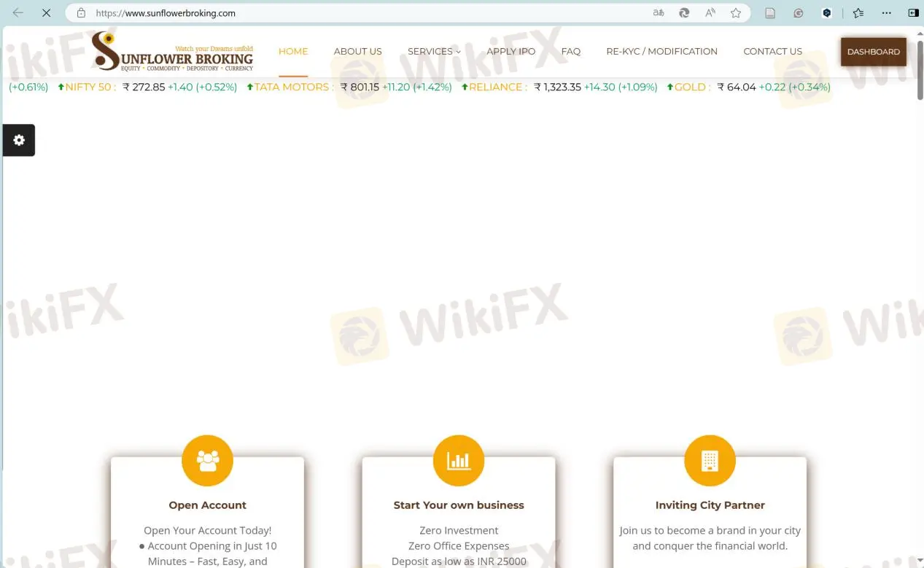This screenshot has width=924, height=568.
Task: Expand the SERVICES dropdown in the navigation
Action: [x=434, y=51]
